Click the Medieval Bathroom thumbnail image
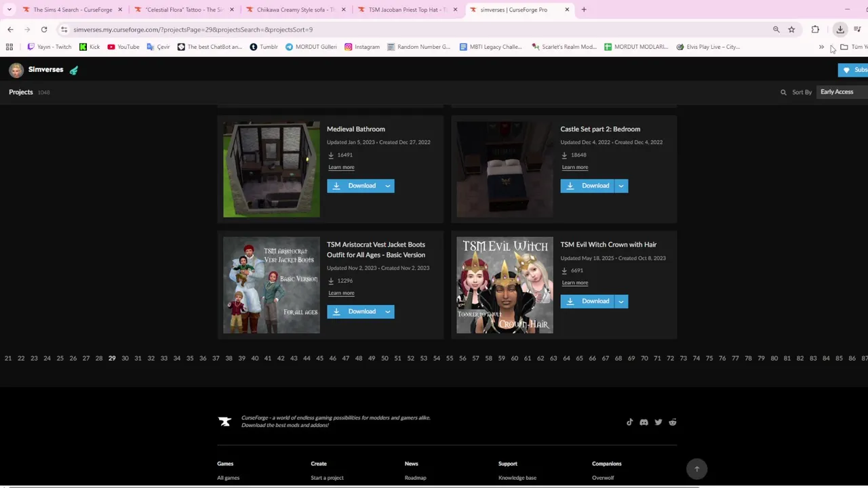 (x=271, y=169)
